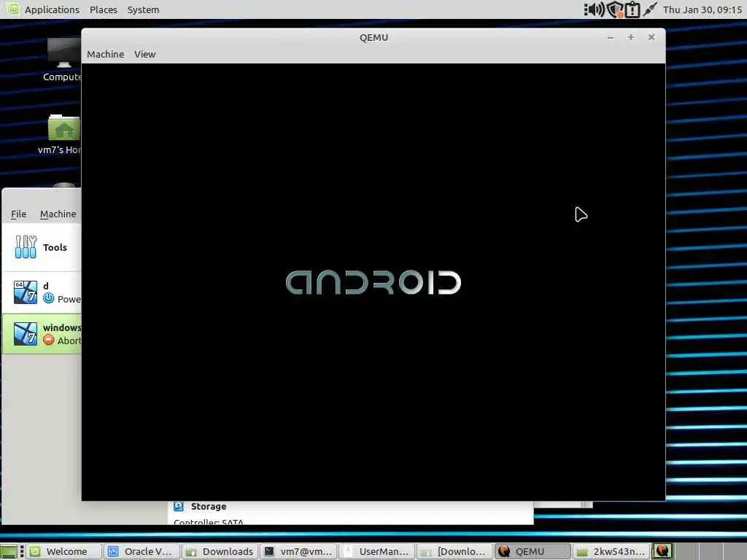Open the View menu in QEMU
Image resolution: width=747 pixels, height=560 pixels.
click(145, 54)
